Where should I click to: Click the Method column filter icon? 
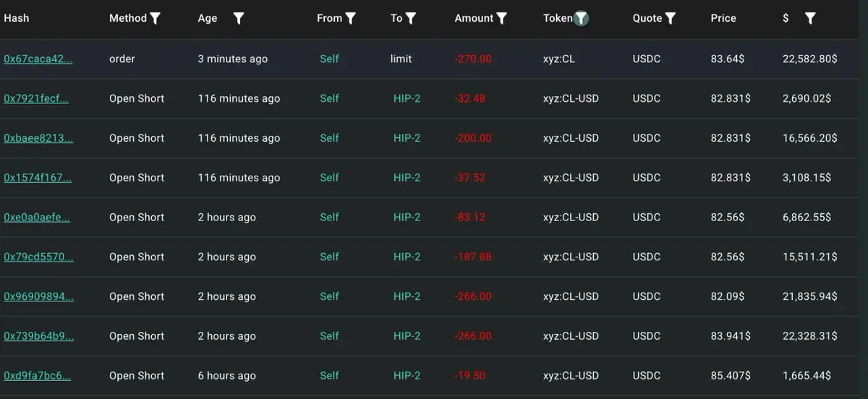click(155, 19)
